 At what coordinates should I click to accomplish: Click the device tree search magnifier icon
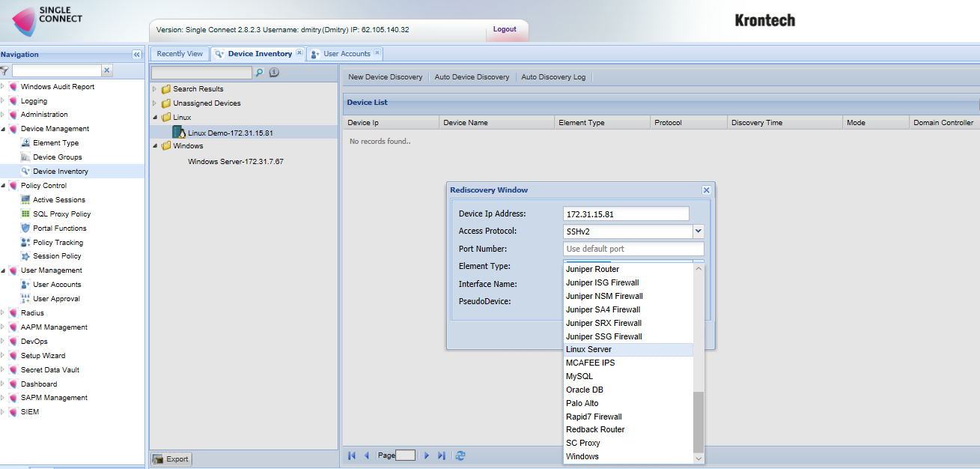(x=260, y=73)
